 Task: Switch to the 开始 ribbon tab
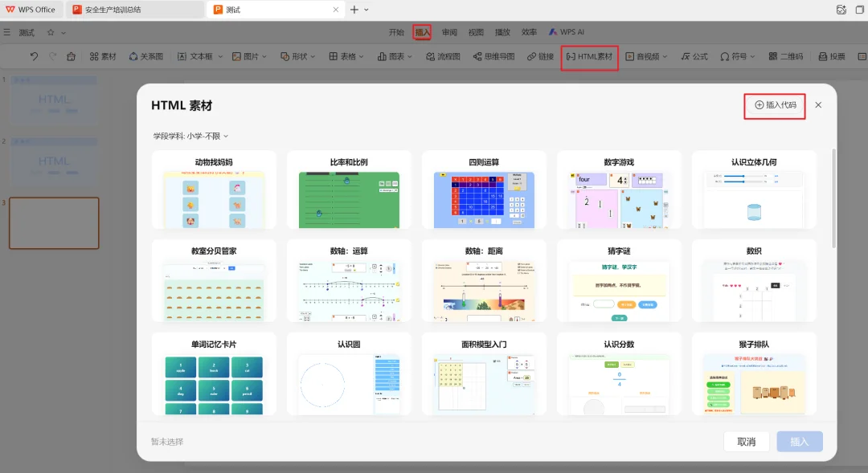396,32
